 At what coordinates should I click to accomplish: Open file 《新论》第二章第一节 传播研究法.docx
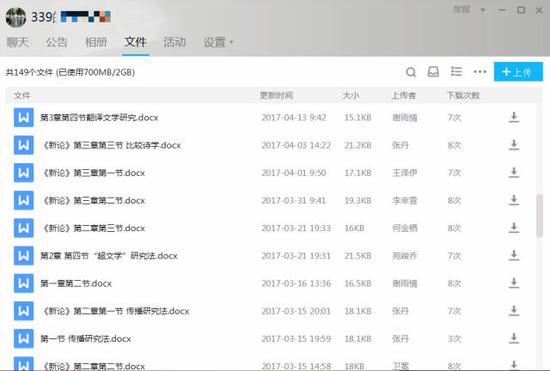115,311
